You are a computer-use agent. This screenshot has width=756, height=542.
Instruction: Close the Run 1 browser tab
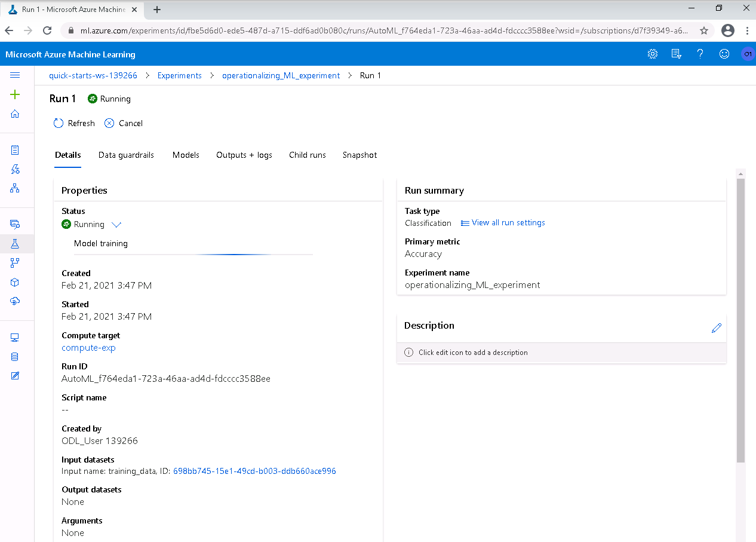[134, 10]
